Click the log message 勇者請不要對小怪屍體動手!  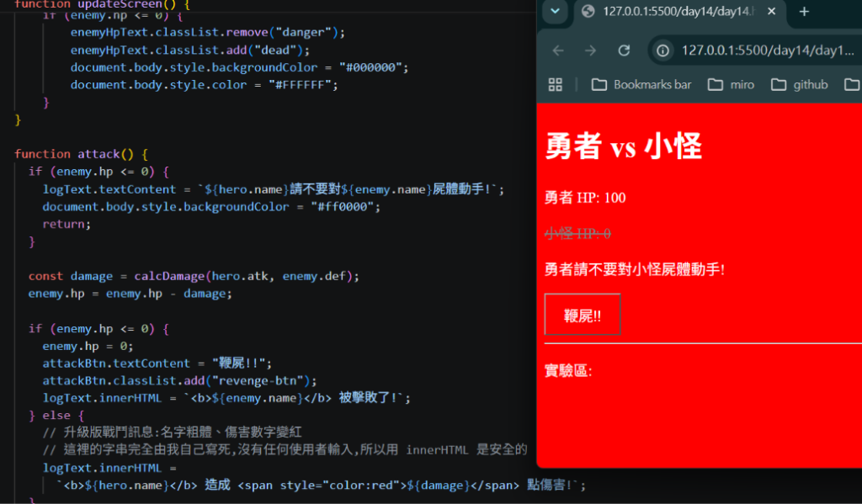point(635,269)
